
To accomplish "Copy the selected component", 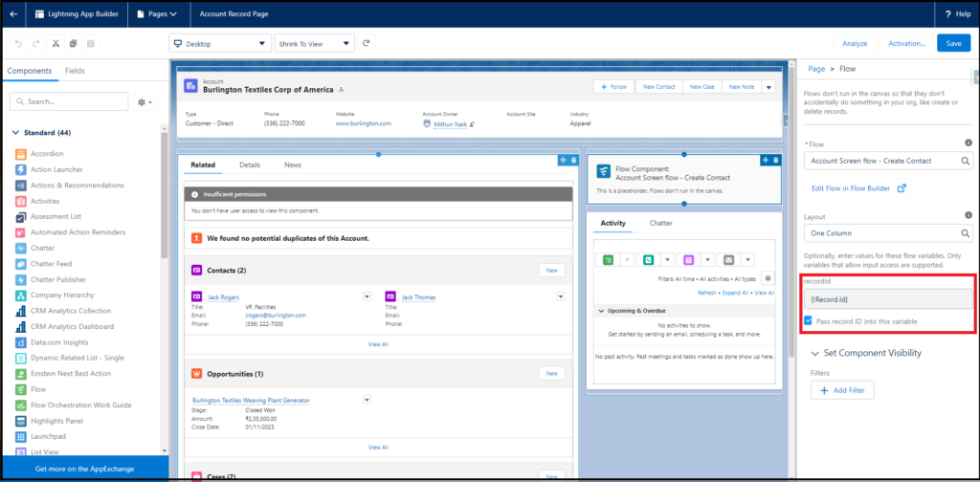I will tap(73, 44).
